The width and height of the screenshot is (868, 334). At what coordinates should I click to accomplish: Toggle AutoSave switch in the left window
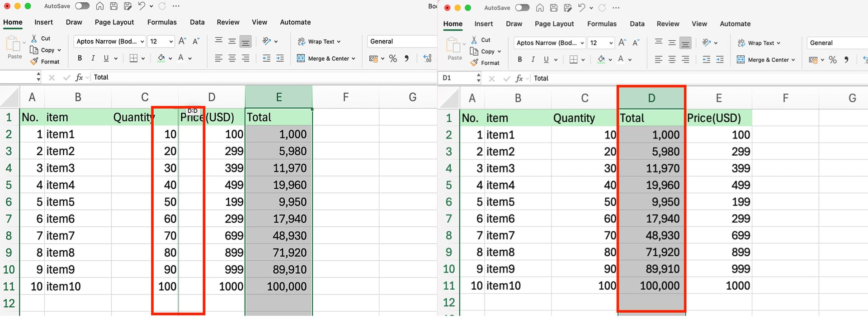82,6
